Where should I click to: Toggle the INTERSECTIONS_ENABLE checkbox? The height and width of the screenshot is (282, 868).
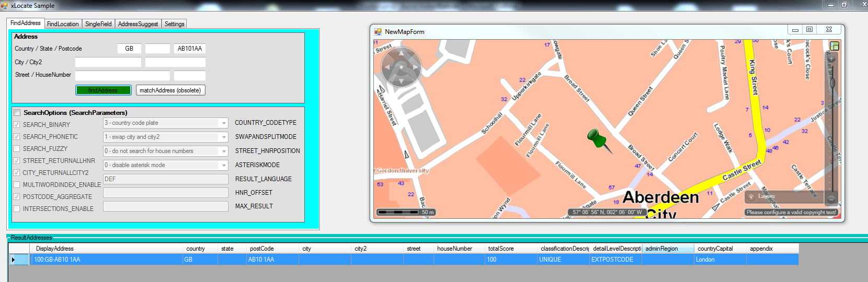pos(17,209)
